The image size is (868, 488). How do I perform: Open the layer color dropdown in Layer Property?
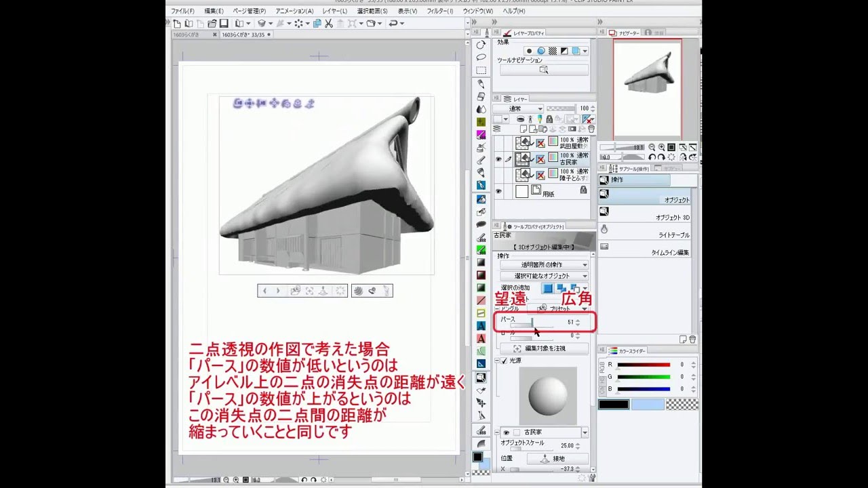point(585,51)
